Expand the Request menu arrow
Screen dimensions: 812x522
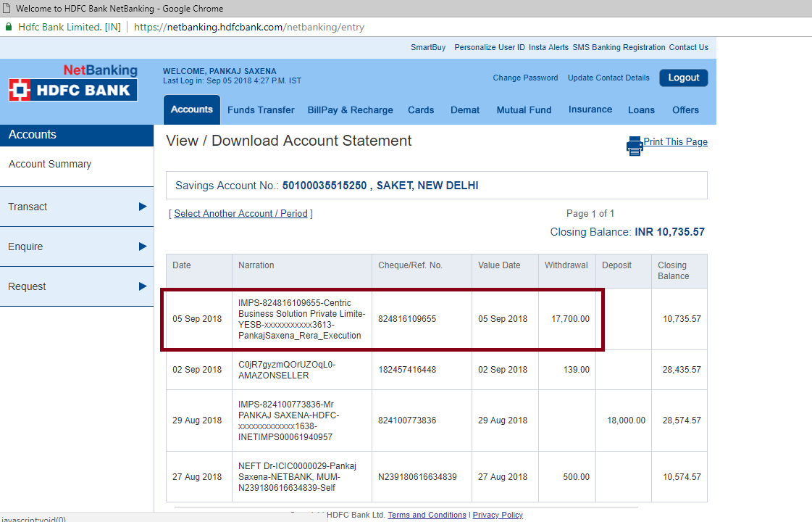143,286
